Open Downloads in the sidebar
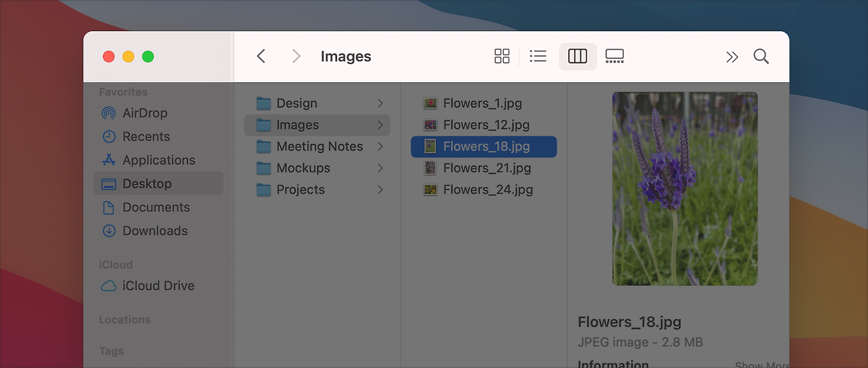This screenshot has height=368, width=868. point(157,231)
